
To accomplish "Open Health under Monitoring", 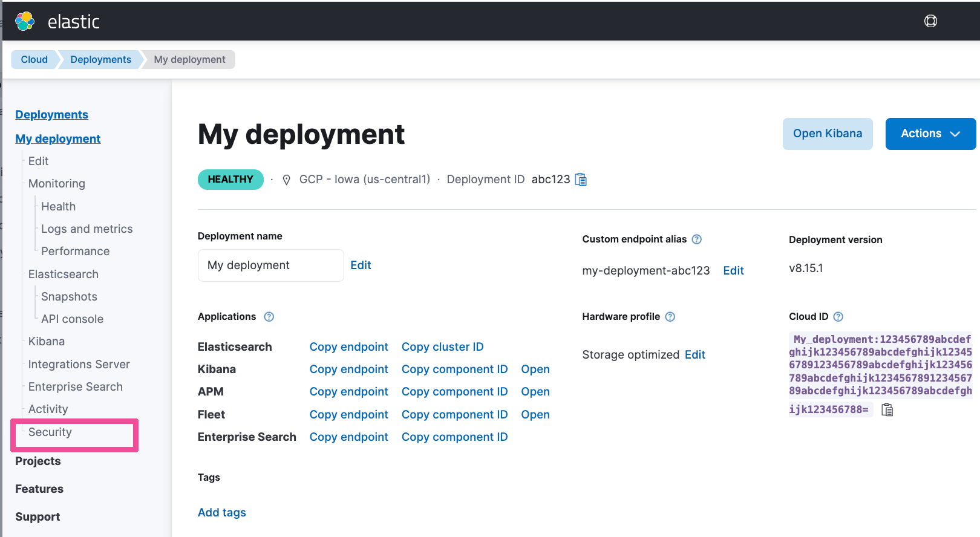I will click(x=58, y=207).
